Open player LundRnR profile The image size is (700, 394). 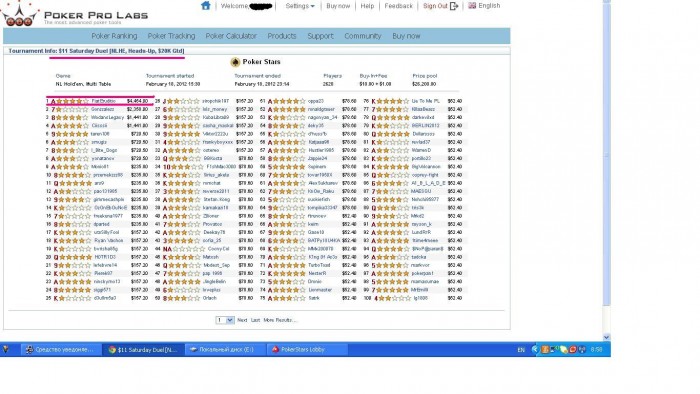pyautogui.click(x=421, y=232)
